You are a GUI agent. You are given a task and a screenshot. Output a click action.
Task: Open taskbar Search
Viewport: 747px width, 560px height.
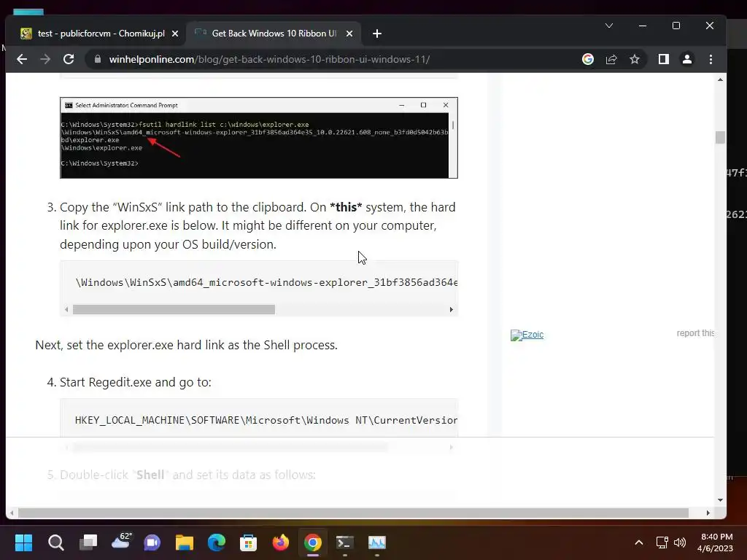[x=55, y=542]
